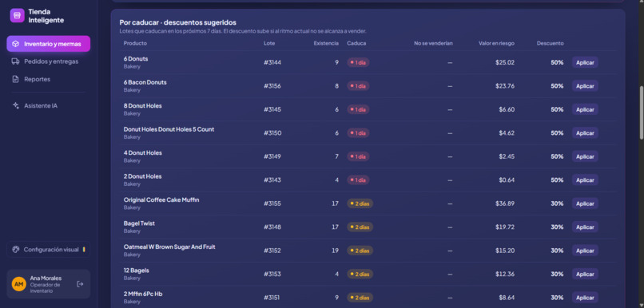The width and height of the screenshot is (644, 308).
Task: Click the sparkle icon beside Asistente IA
Action: point(16,106)
